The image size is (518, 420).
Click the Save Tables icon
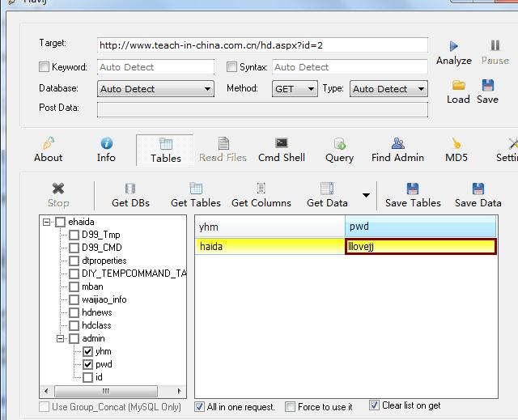[413, 189]
